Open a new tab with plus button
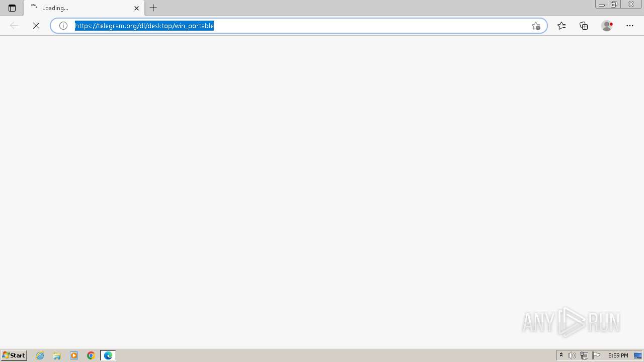644x362 pixels. point(153,8)
